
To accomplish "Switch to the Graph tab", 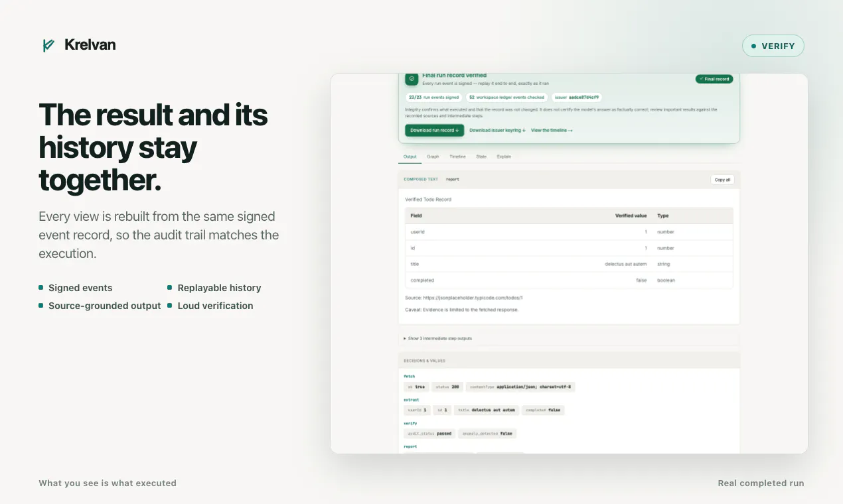I will (433, 157).
